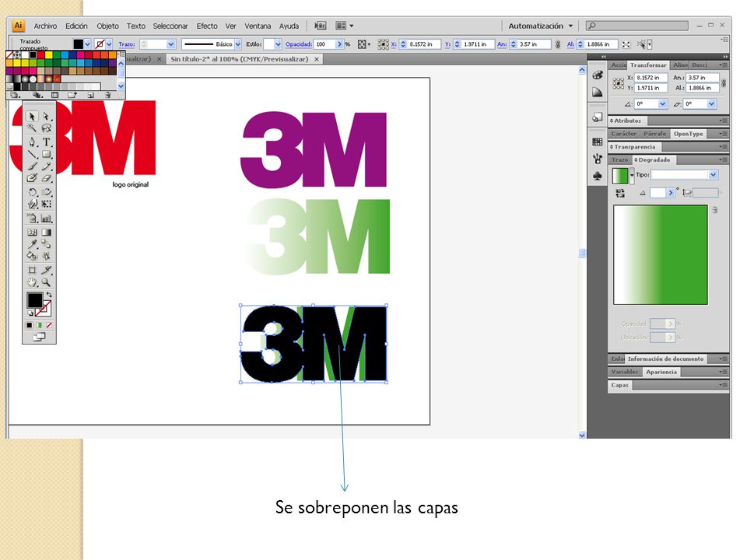Click the Opacidad link in control bar
The height and width of the screenshot is (560, 747).
coord(298,44)
